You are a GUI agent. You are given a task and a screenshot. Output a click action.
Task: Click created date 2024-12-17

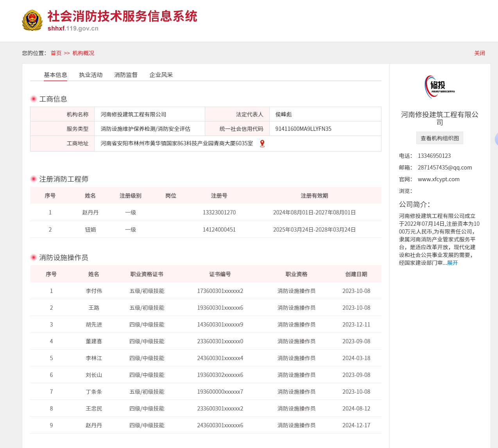click(x=356, y=425)
